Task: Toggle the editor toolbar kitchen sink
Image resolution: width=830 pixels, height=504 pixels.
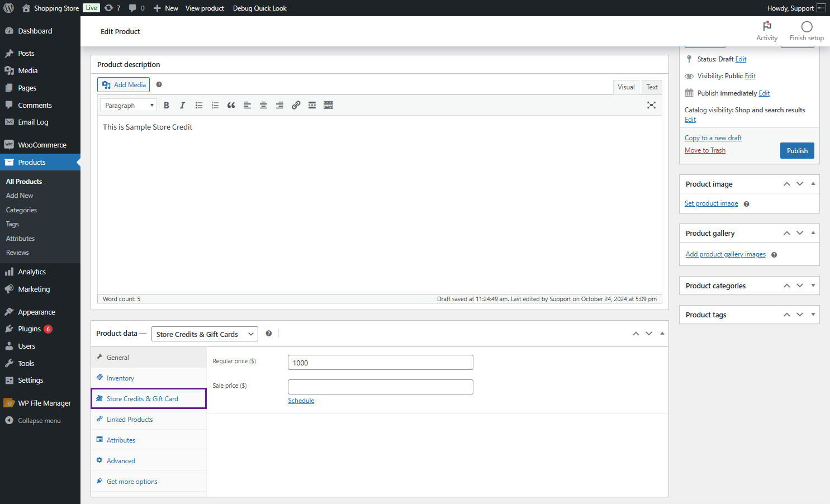Action: click(328, 105)
